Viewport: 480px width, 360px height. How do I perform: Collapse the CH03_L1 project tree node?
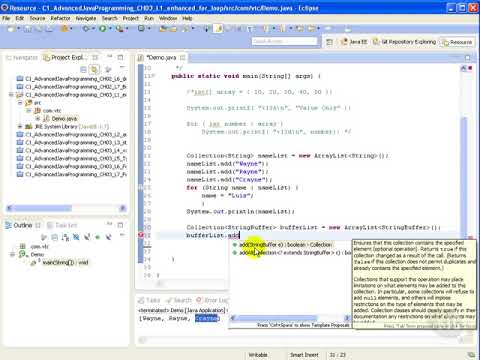click(12, 95)
